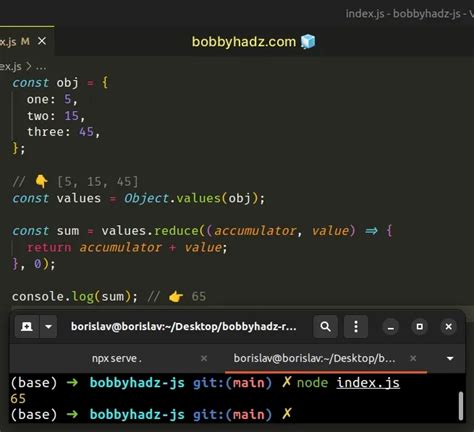Close the npx serve tab
The width and height of the screenshot is (474, 432).
204,358
